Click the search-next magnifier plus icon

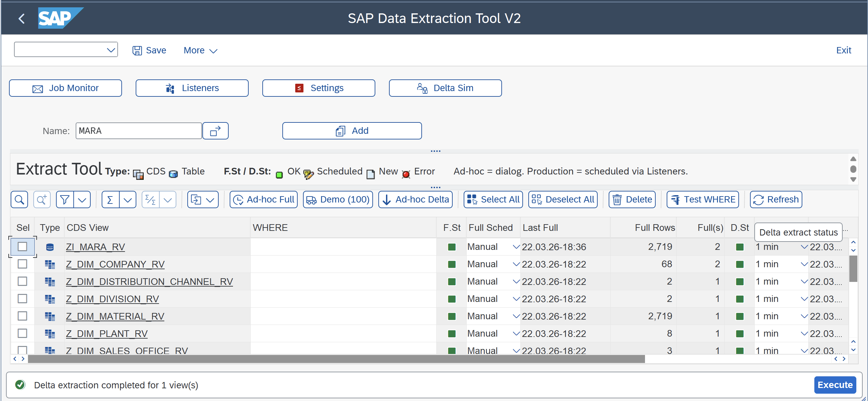point(42,199)
